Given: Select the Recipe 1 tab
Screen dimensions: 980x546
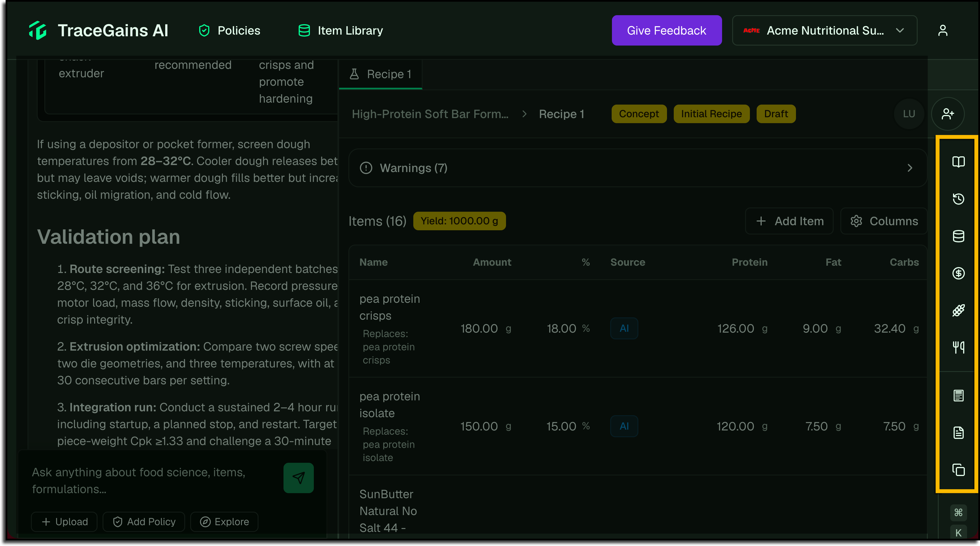Looking at the screenshot, I should (380, 74).
